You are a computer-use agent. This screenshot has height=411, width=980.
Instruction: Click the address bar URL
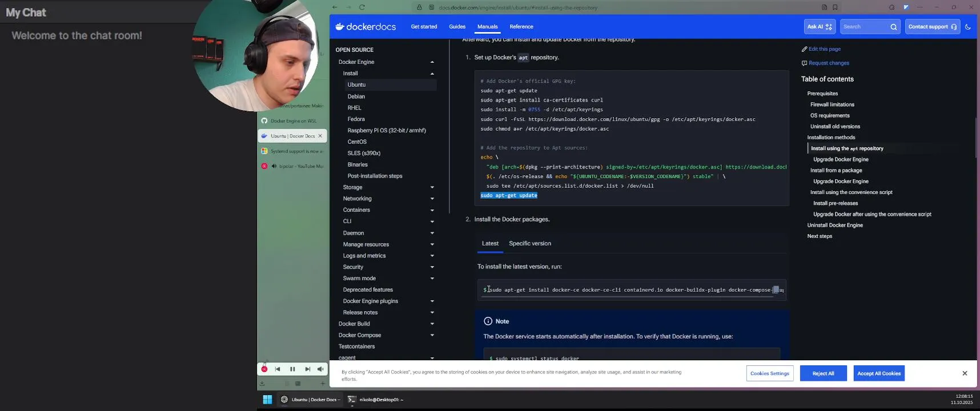coord(518,7)
